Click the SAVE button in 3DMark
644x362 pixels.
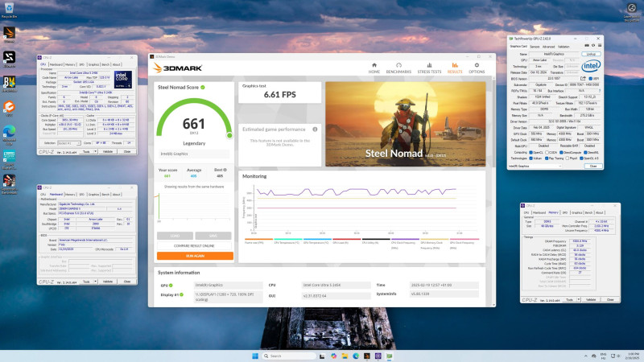coord(213,236)
